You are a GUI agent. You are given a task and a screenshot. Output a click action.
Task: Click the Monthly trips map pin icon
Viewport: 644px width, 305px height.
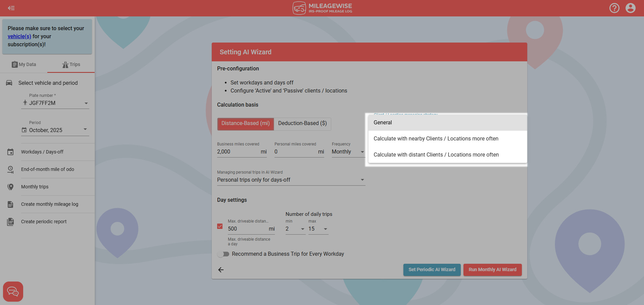[10, 187]
